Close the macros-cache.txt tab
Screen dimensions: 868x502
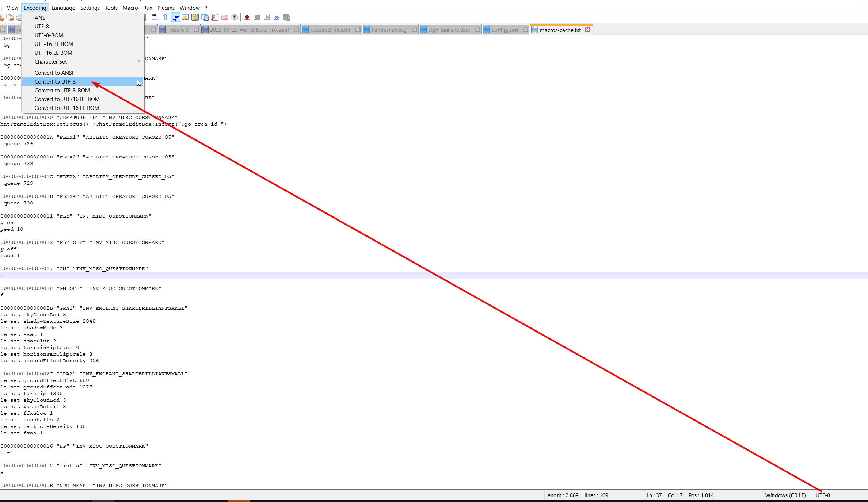click(x=588, y=30)
